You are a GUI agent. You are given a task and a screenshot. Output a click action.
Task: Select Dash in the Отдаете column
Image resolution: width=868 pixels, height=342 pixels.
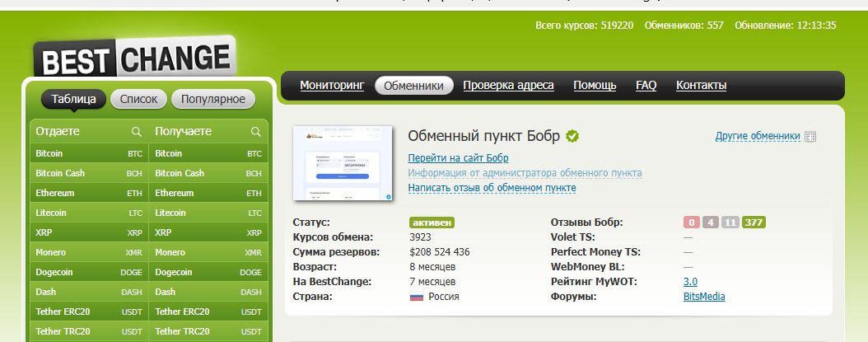89,292
